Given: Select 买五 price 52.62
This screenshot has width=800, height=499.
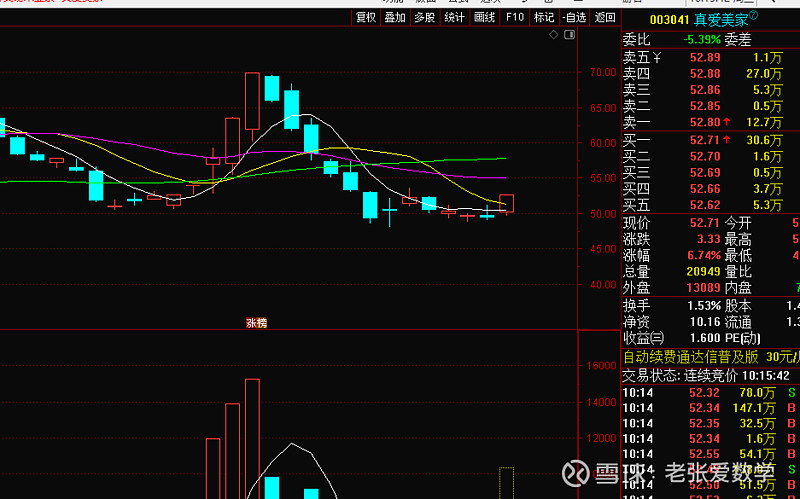Looking at the screenshot, I should [x=705, y=205].
